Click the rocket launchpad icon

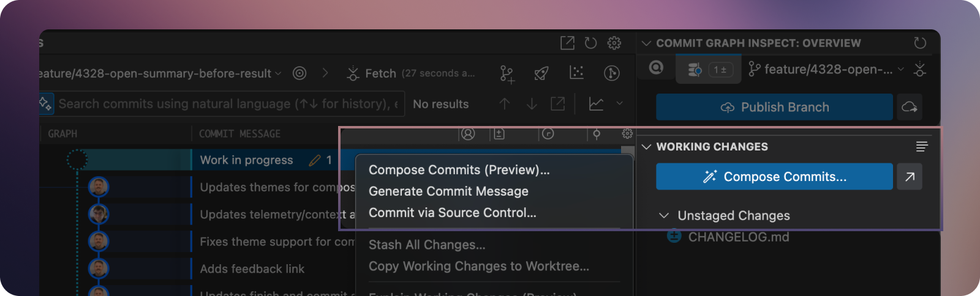click(x=541, y=73)
